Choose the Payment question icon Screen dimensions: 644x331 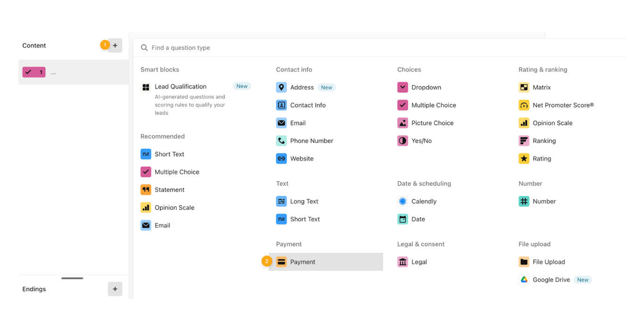(x=281, y=262)
